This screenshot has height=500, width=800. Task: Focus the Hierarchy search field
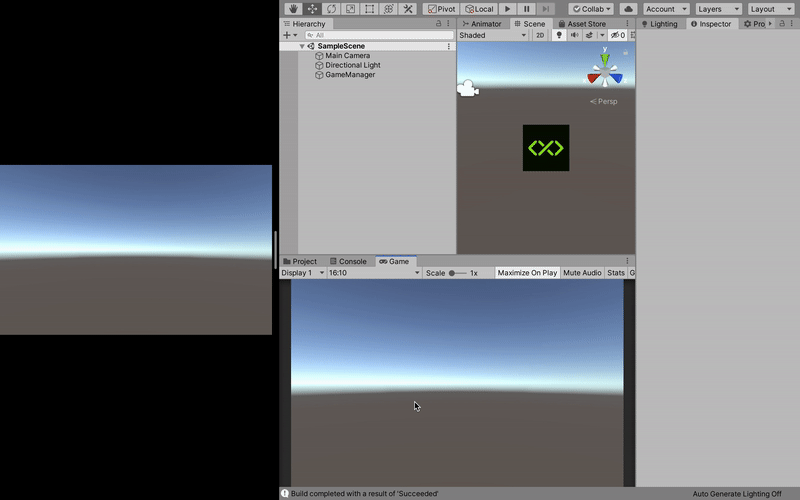tap(379, 35)
